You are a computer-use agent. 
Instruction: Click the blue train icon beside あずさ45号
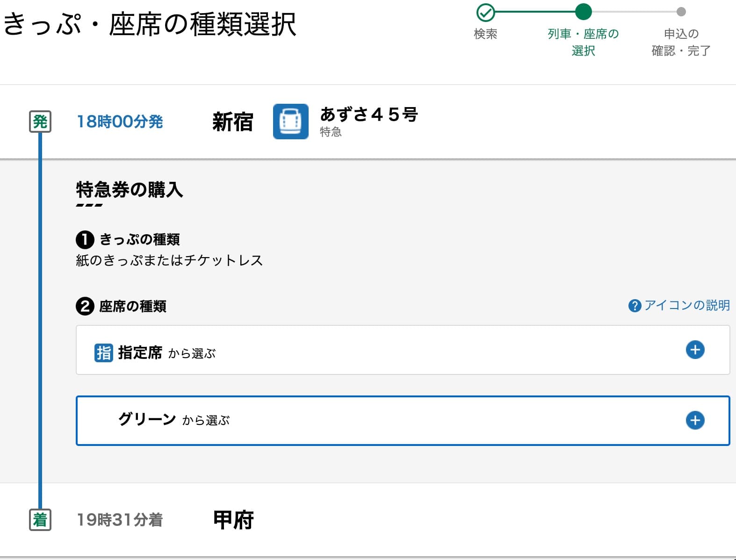(290, 122)
